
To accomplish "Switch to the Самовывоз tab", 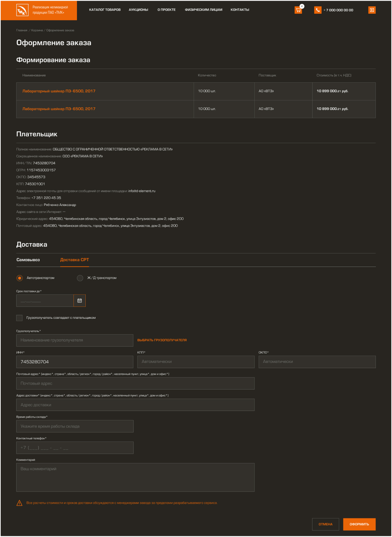I will pos(28,260).
